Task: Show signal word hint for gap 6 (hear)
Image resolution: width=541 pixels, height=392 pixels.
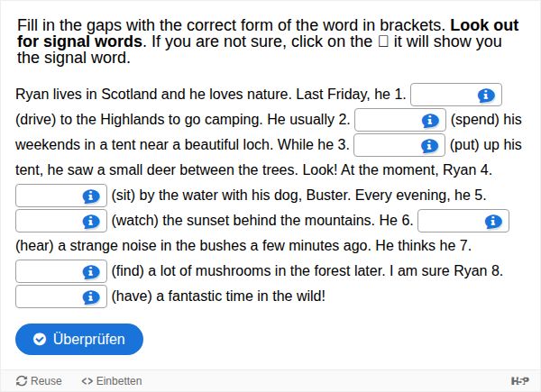Action: (x=492, y=221)
